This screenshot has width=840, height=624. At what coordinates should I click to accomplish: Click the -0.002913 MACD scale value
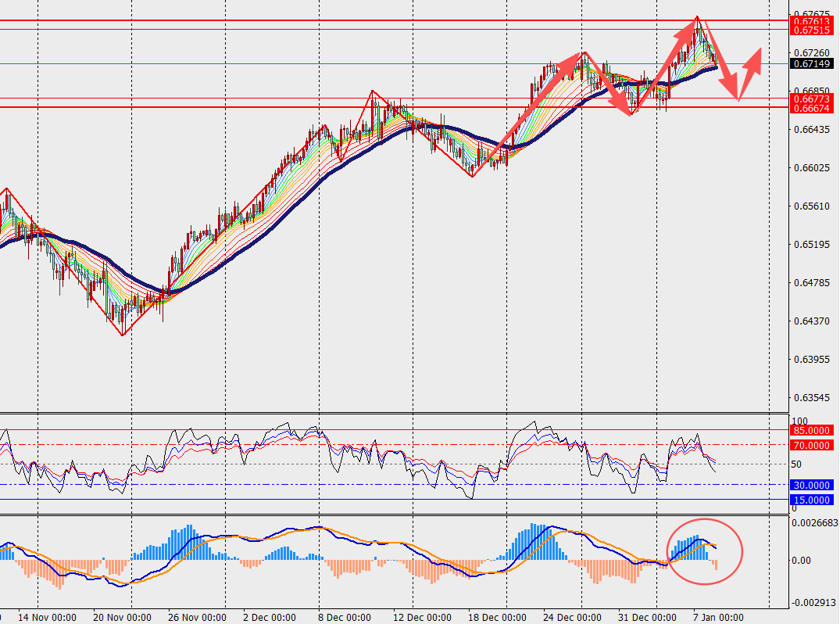pyautogui.click(x=813, y=603)
